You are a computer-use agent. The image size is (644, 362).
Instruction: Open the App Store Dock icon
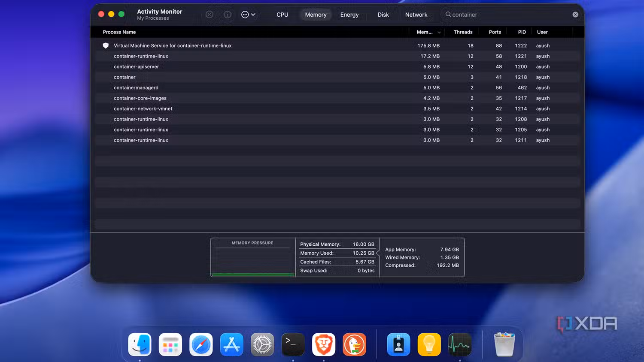click(x=232, y=344)
